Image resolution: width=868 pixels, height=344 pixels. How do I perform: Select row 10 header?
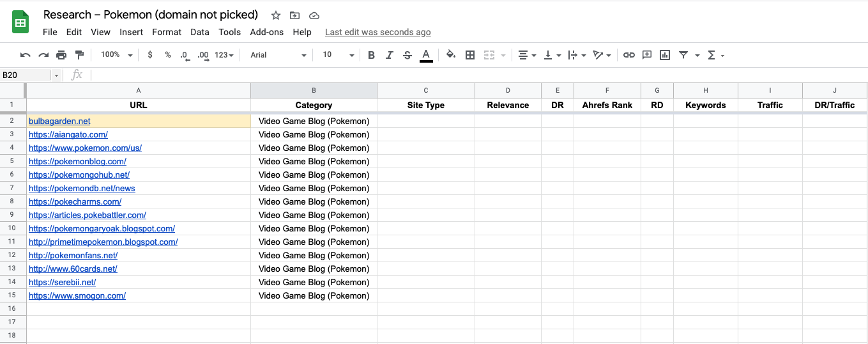(x=13, y=228)
